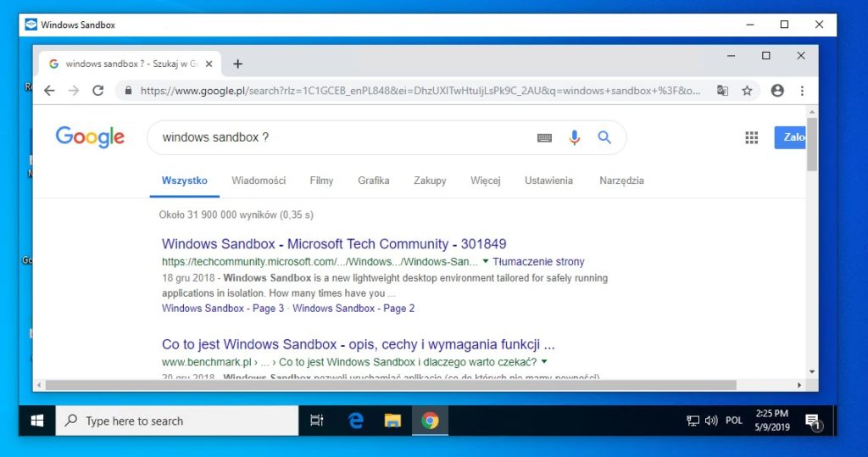868x457 pixels.
Task: Open Chrome three-dot menu
Action: click(x=802, y=91)
